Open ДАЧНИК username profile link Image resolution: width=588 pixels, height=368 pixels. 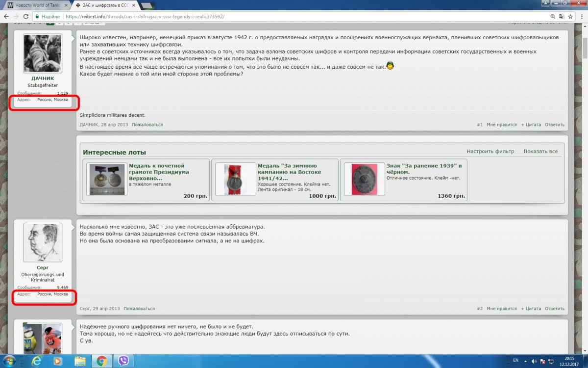tap(43, 78)
